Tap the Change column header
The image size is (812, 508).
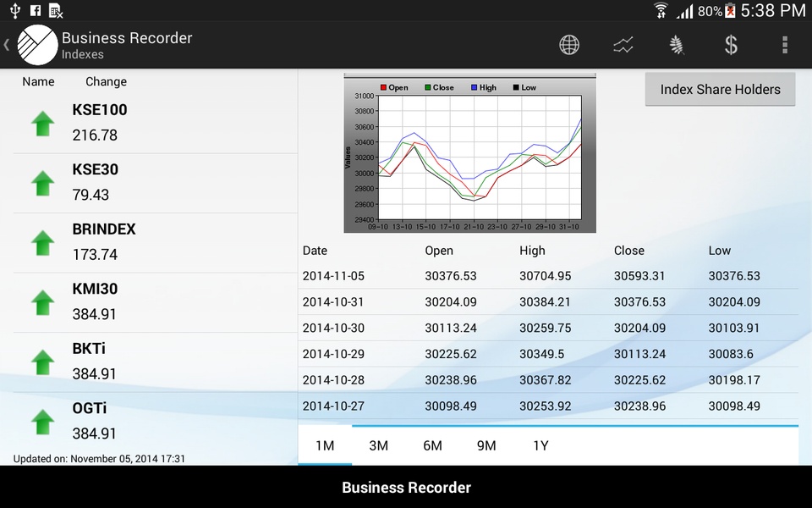(107, 81)
